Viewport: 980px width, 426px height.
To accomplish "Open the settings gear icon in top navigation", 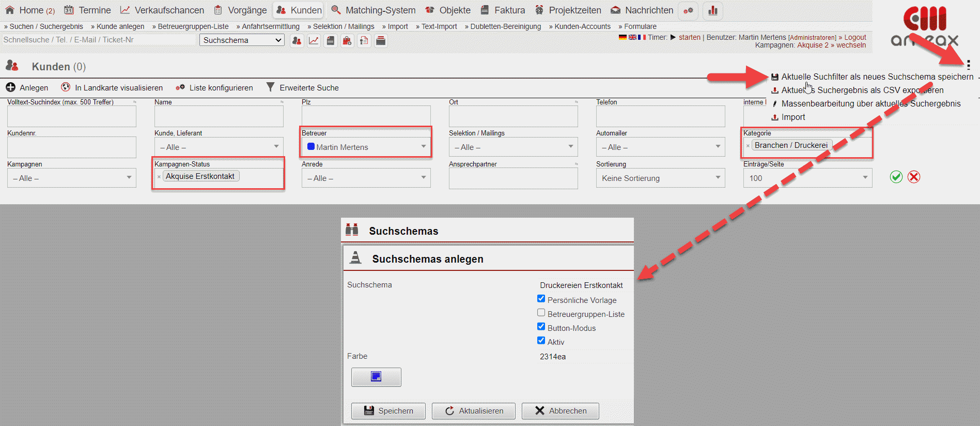I will [688, 10].
